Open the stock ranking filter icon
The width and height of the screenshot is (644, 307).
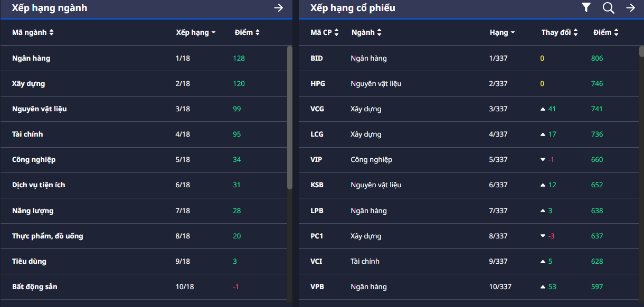click(x=586, y=7)
